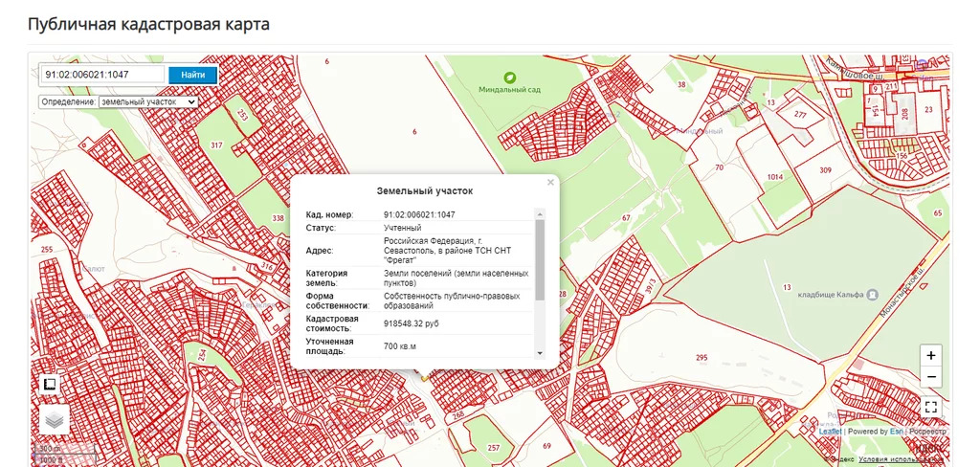
Task: Click scroll up arrow in popup
Action: 540,214
